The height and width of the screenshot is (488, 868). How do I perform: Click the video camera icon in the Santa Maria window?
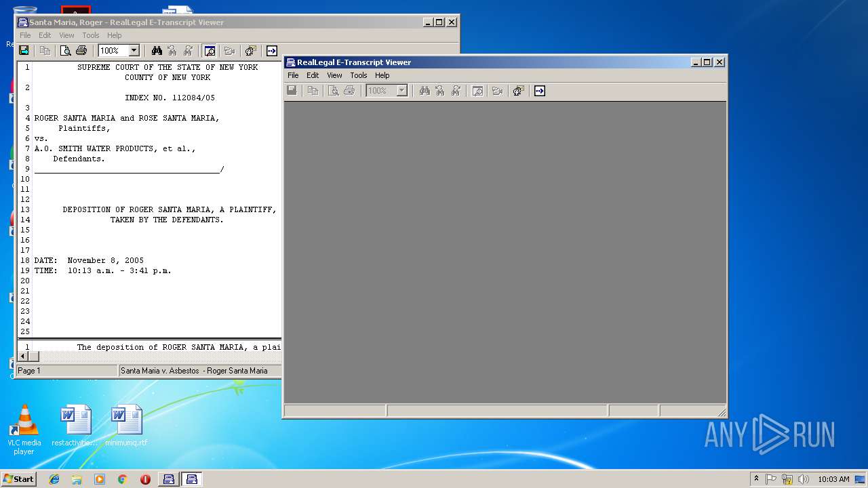(x=229, y=51)
